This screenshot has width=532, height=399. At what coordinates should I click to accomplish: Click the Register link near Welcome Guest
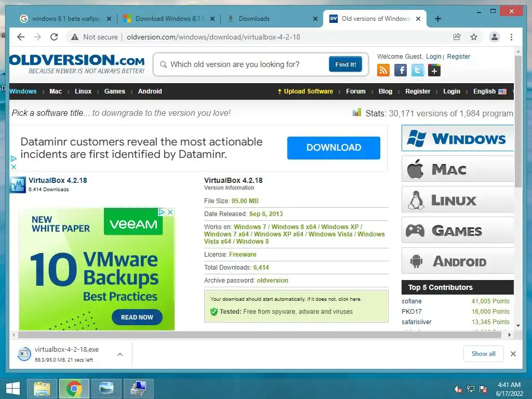pyautogui.click(x=458, y=56)
